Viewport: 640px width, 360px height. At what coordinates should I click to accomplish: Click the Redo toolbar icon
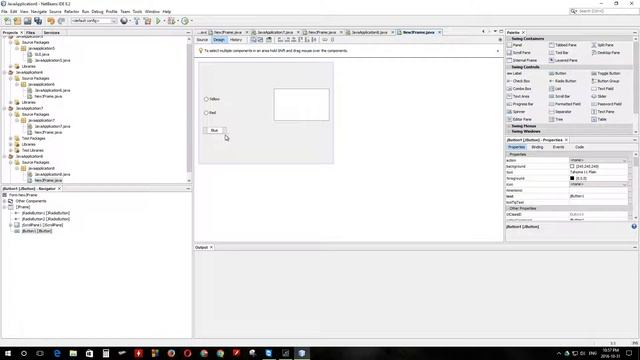61,21
